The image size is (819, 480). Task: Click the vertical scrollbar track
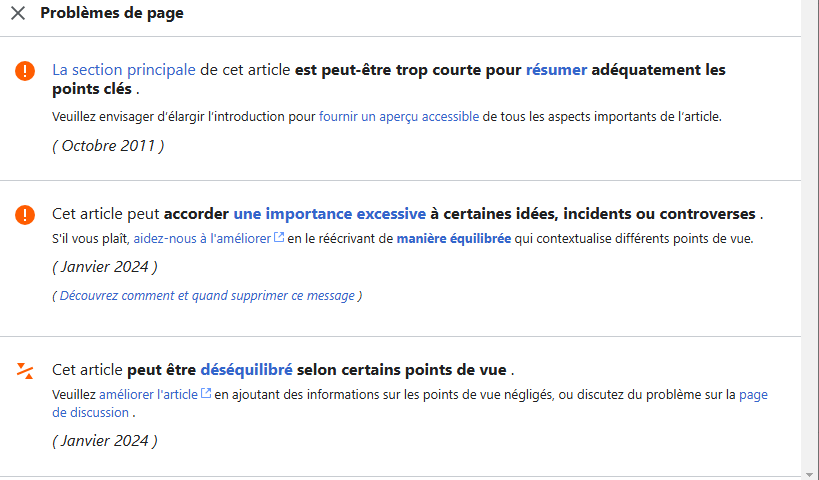pos(810,250)
